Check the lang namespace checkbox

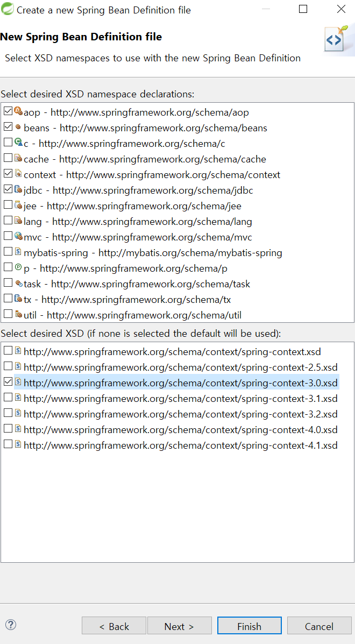[8, 221]
